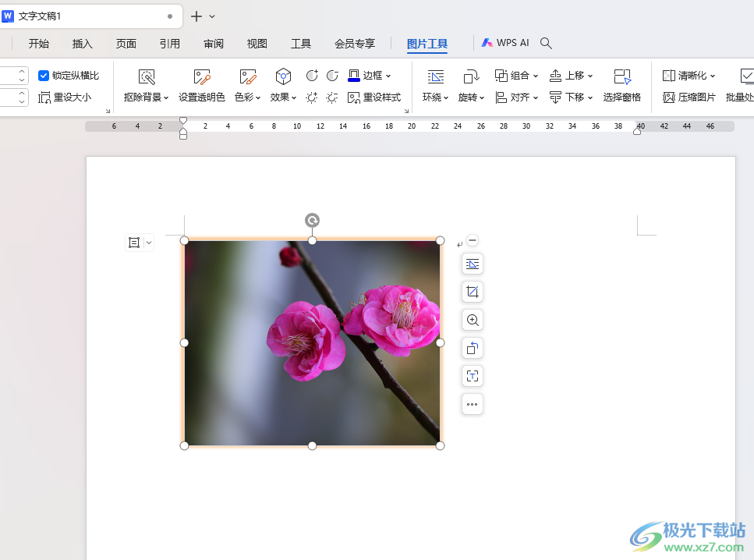Click the paragraph layout icon left of the image
Viewport: 754px width, 560px height.
pos(134,243)
